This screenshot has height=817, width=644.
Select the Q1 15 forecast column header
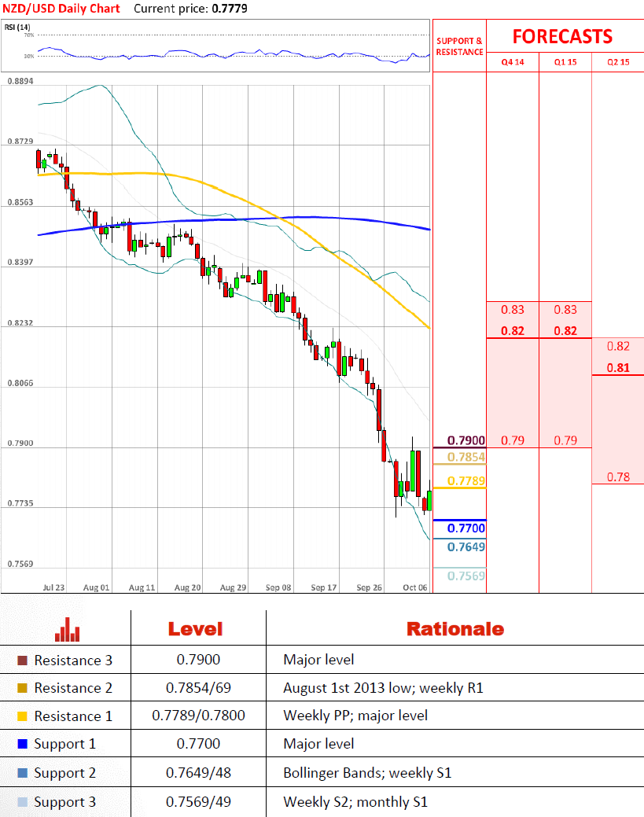pyautogui.click(x=565, y=62)
